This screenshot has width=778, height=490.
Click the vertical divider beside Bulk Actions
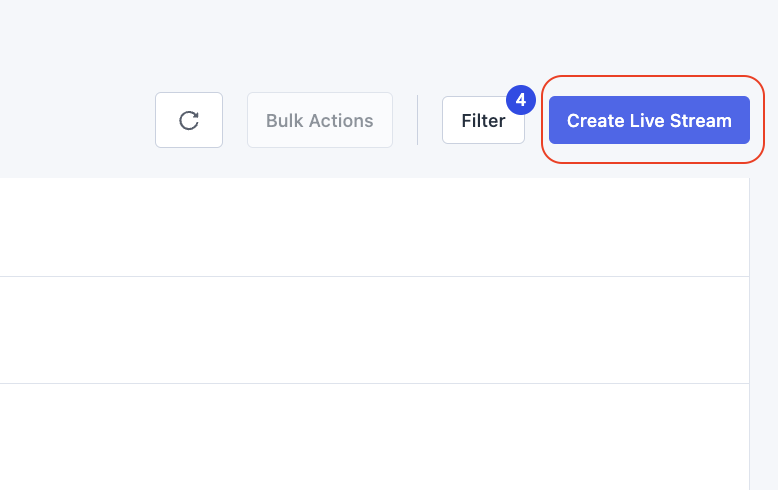418,120
